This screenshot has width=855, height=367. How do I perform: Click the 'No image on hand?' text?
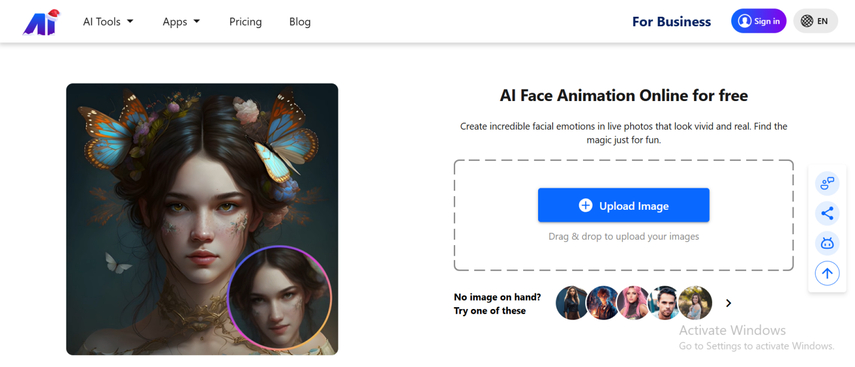coord(497,297)
